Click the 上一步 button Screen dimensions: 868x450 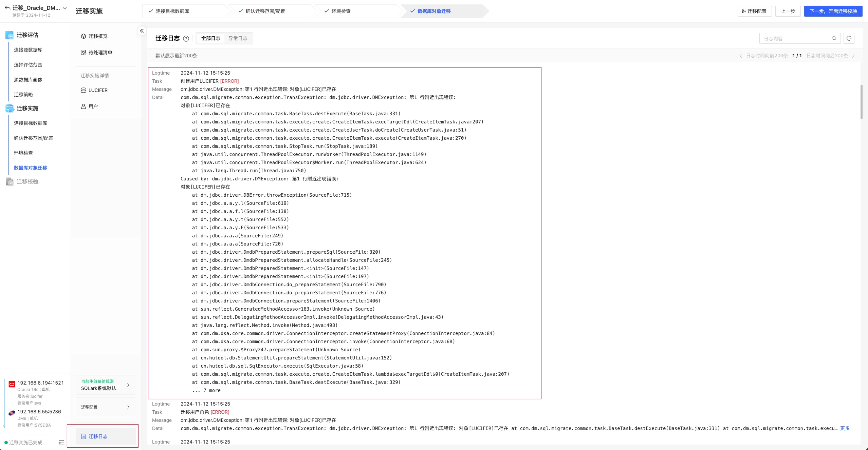(788, 11)
